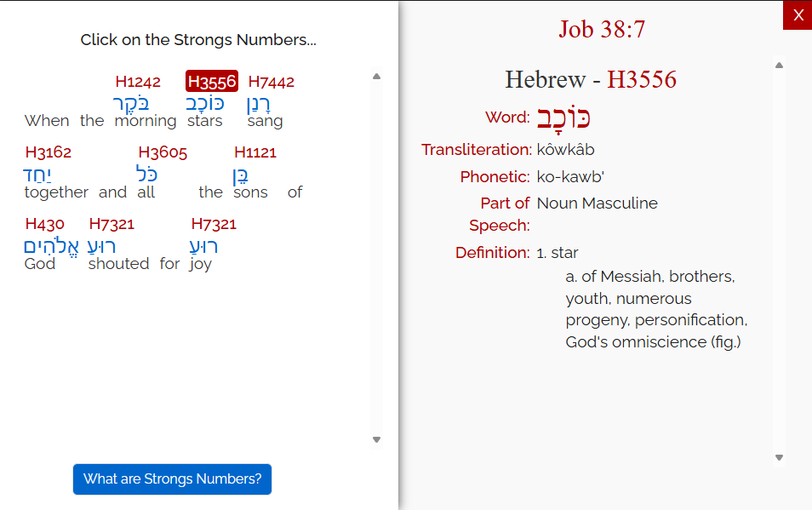Select the highlighted H3556 Strongs number
The image size is (812, 510).
pos(212,82)
